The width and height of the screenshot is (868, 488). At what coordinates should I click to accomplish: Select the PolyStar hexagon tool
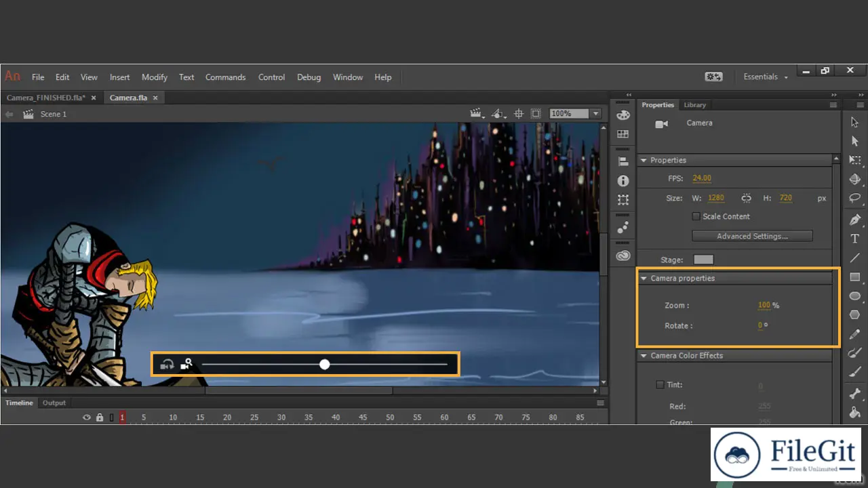pyautogui.click(x=855, y=315)
